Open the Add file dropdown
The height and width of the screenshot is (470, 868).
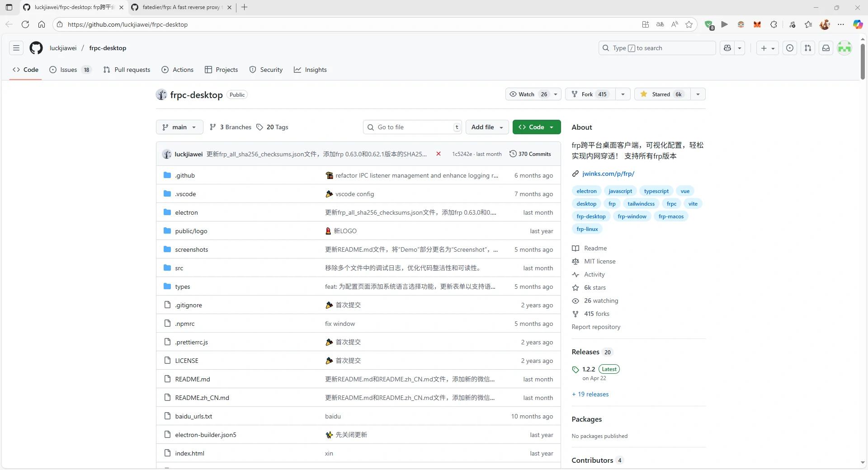pos(487,127)
